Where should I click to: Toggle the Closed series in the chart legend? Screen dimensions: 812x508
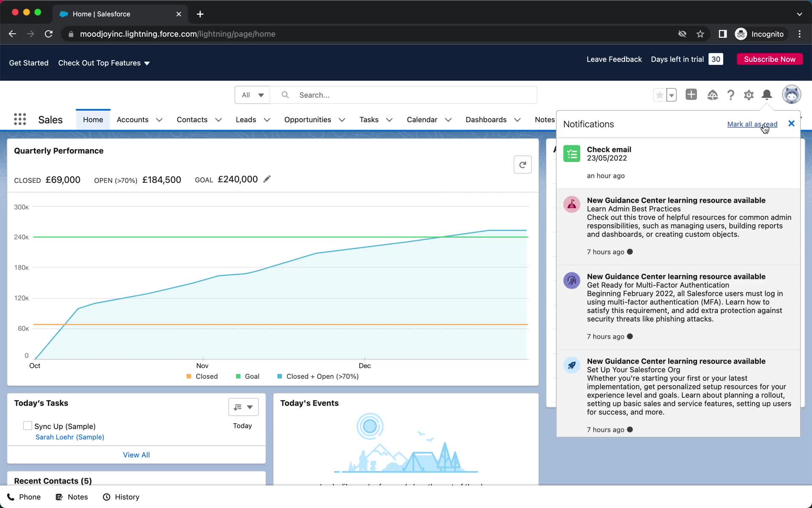(202, 376)
